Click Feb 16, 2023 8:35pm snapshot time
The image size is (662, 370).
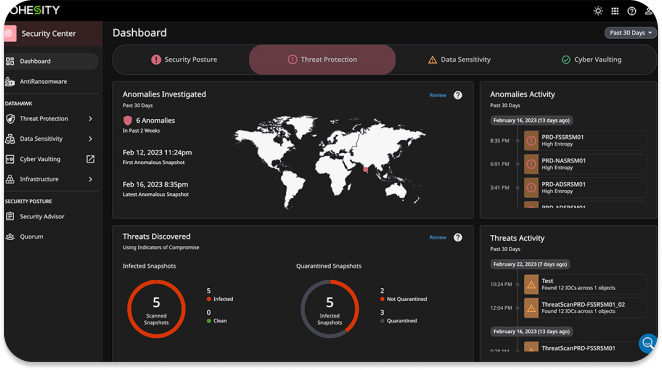point(155,185)
